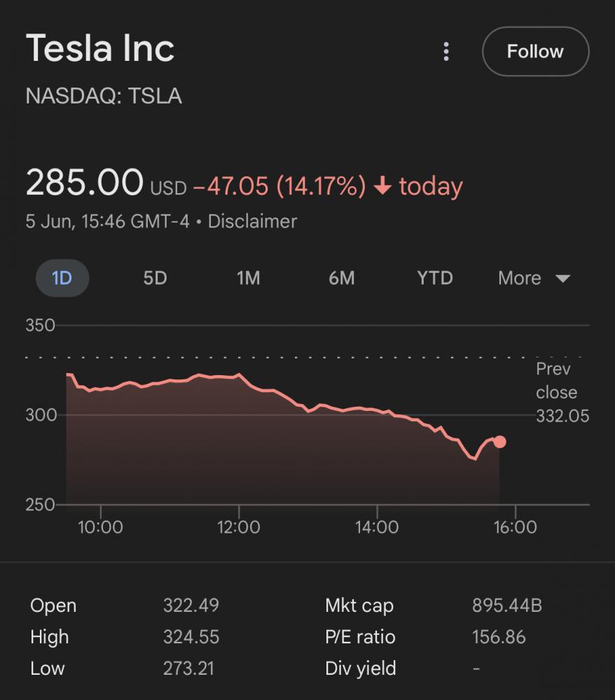The height and width of the screenshot is (700, 615).
Task: Click the red down arrow beside today
Action: point(382,187)
